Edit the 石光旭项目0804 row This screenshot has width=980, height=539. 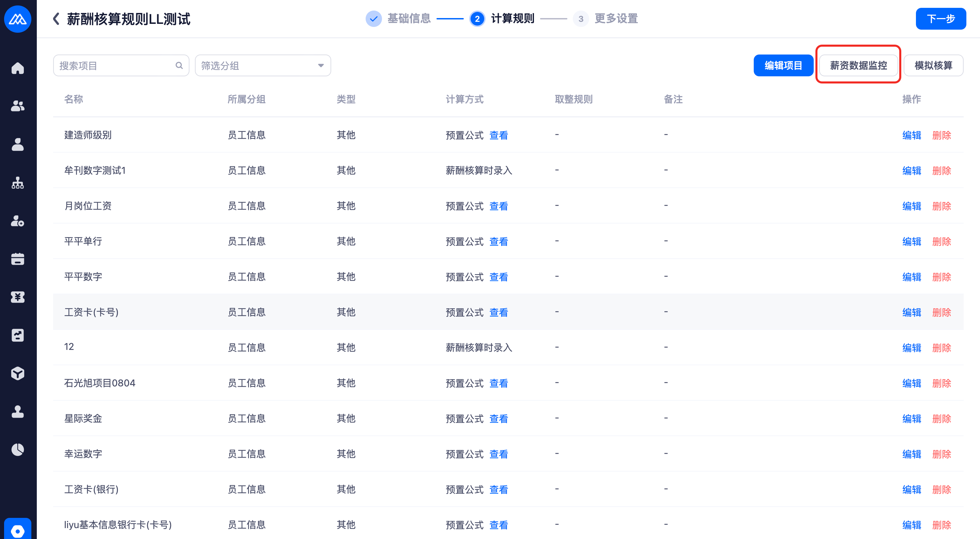(x=912, y=383)
